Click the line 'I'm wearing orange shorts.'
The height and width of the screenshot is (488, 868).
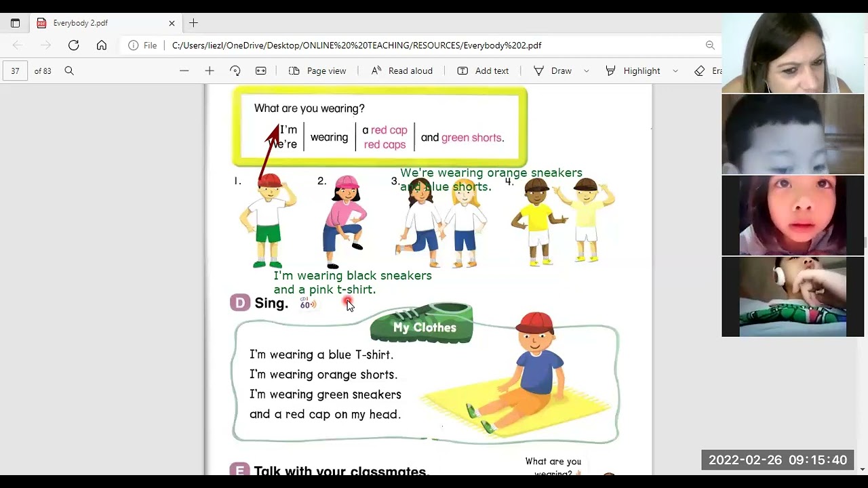[x=323, y=374]
